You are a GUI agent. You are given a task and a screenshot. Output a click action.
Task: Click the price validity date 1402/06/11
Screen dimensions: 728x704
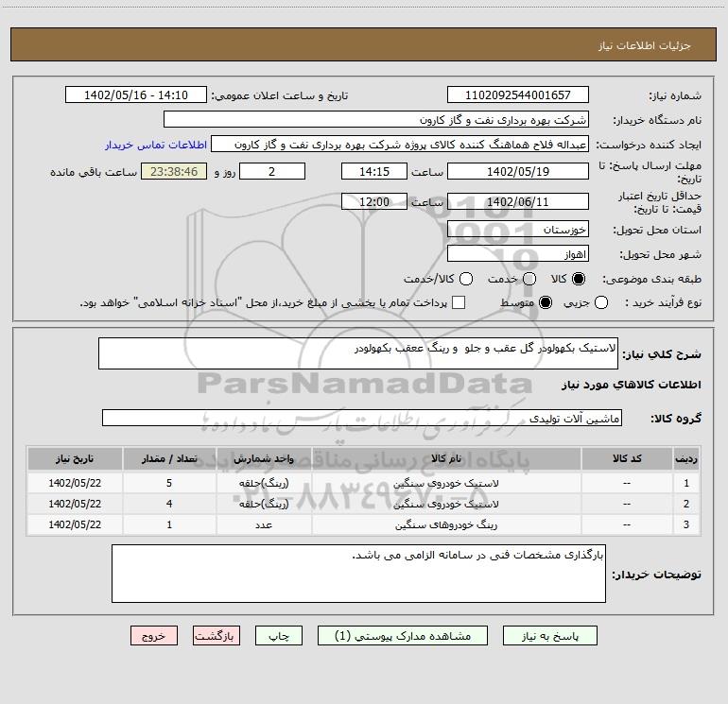518,201
